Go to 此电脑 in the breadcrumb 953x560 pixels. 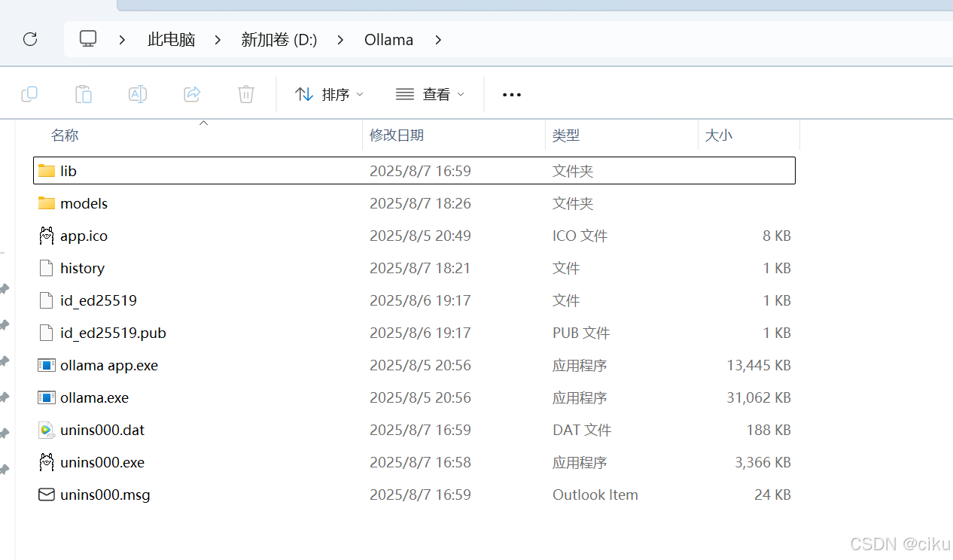172,39
